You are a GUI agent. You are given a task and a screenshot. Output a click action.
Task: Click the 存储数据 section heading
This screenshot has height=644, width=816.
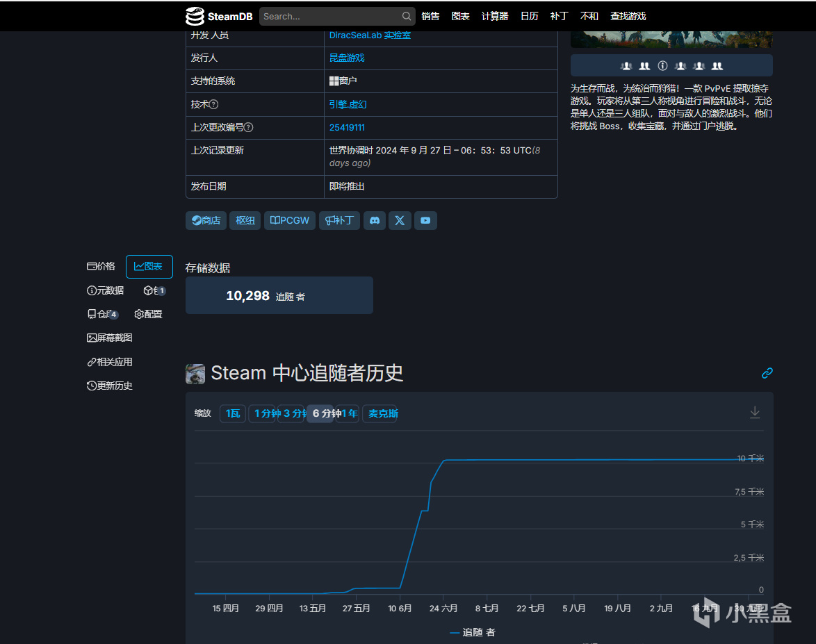208,268
